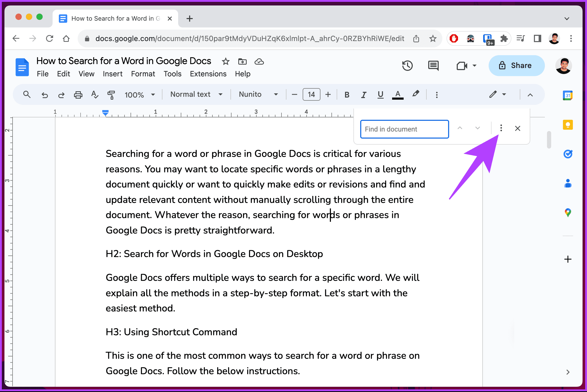Click the font color icon
587x392 pixels.
(x=398, y=94)
